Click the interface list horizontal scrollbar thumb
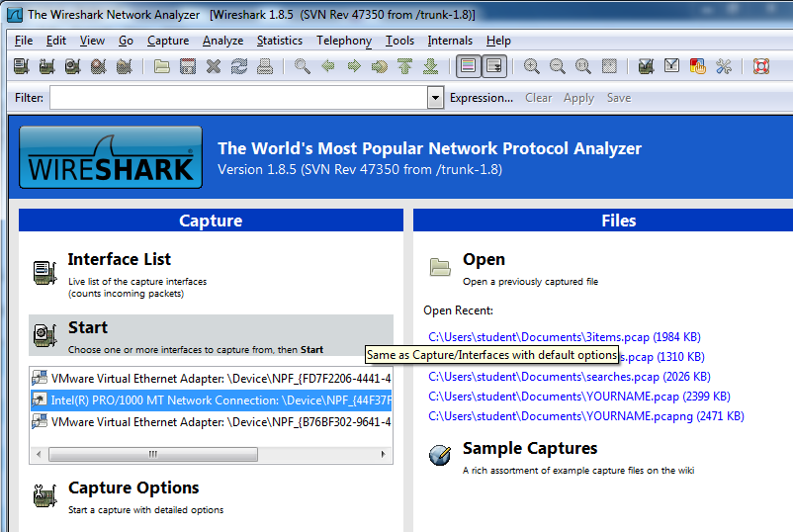 pyautogui.click(x=153, y=454)
